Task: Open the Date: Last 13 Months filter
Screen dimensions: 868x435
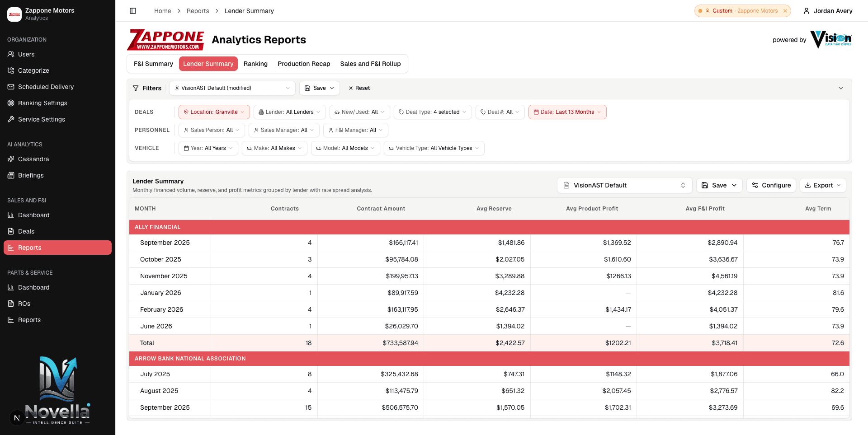Action: tap(567, 112)
